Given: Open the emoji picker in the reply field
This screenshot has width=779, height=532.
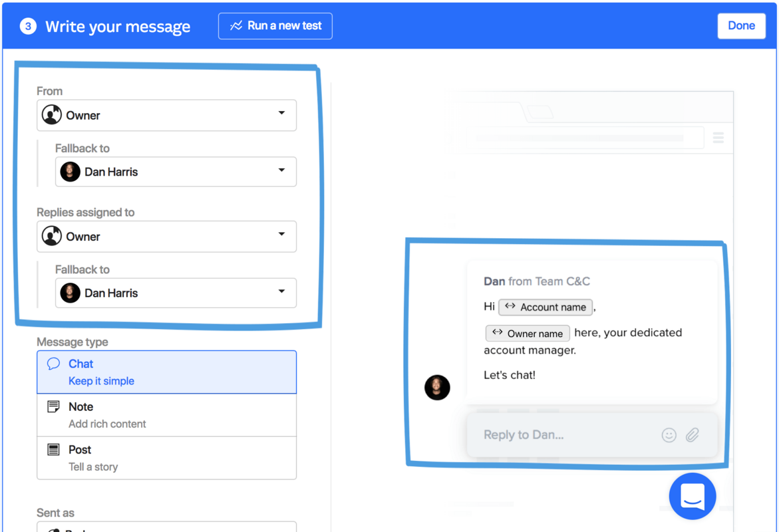Looking at the screenshot, I should tap(669, 434).
